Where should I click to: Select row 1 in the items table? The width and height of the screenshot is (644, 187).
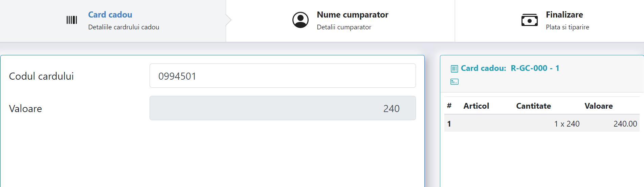(x=542, y=124)
